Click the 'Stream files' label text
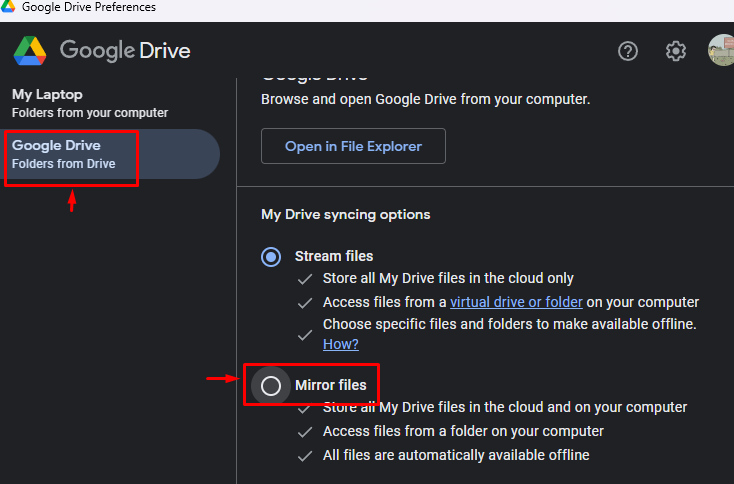 pos(334,256)
